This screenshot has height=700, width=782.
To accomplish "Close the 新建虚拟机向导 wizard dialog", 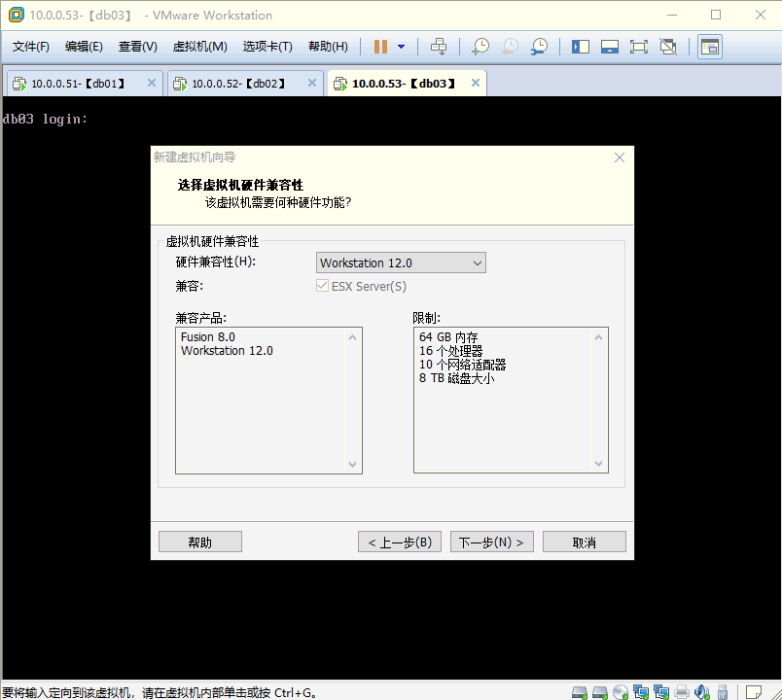I will pos(620,157).
